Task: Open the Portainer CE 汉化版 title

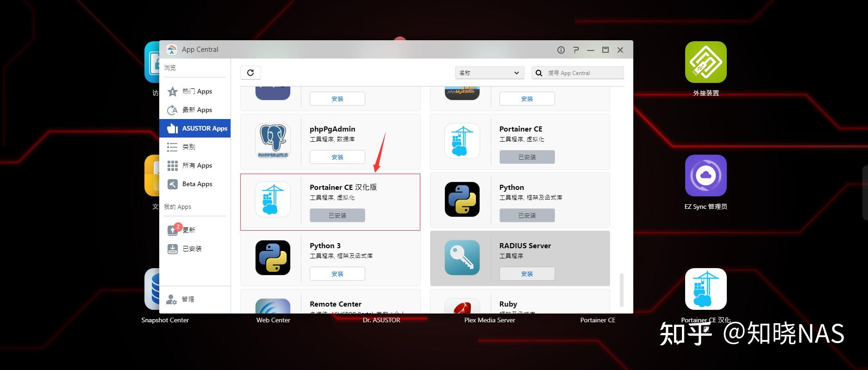Action: tap(343, 187)
